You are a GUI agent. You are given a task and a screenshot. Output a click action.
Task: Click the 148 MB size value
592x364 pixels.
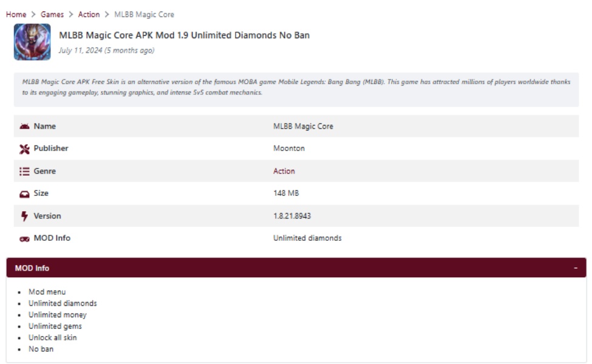(x=286, y=193)
